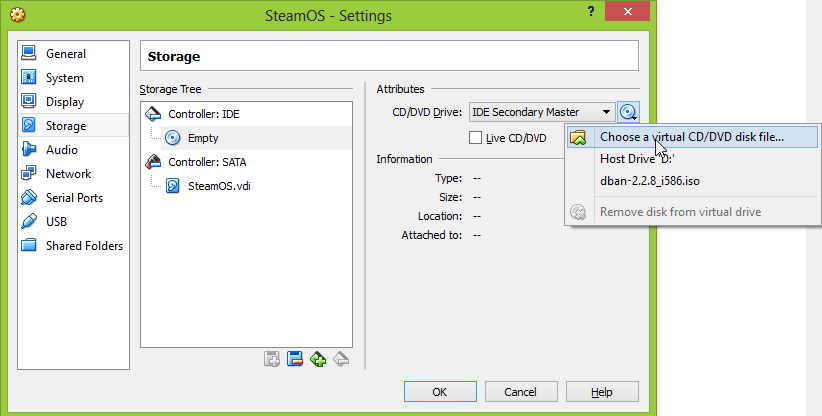Click the Storage section heading

tap(174, 57)
